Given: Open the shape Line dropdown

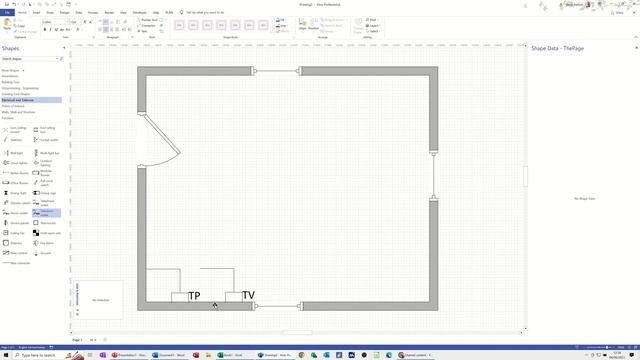Looking at the screenshot, I should [282, 25].
